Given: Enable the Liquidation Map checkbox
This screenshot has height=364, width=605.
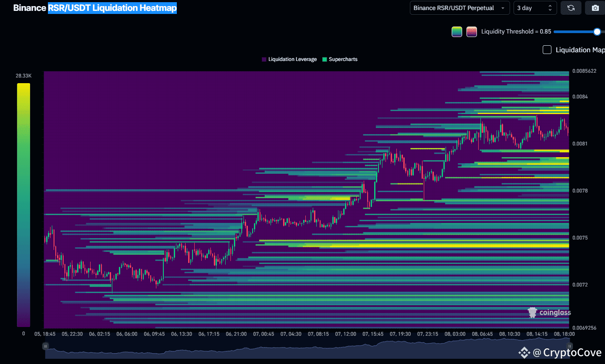Looking at the screenshot, I should pos(547,50).
